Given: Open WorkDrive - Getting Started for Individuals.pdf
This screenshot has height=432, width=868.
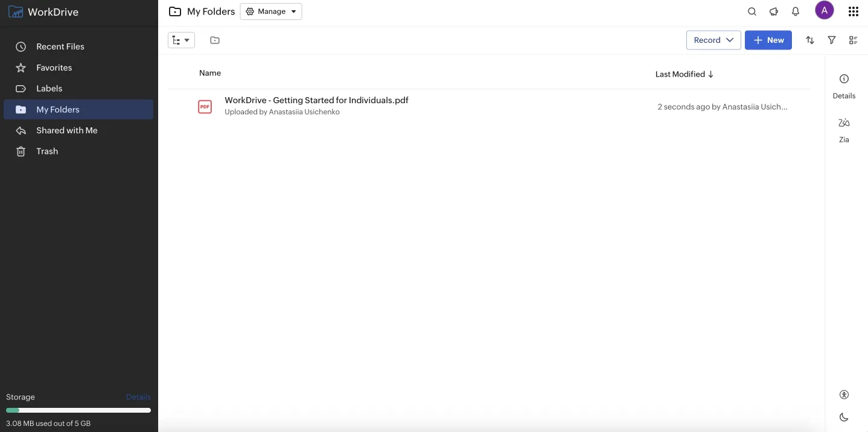Looking at the screenshot, I should point(316,100).
